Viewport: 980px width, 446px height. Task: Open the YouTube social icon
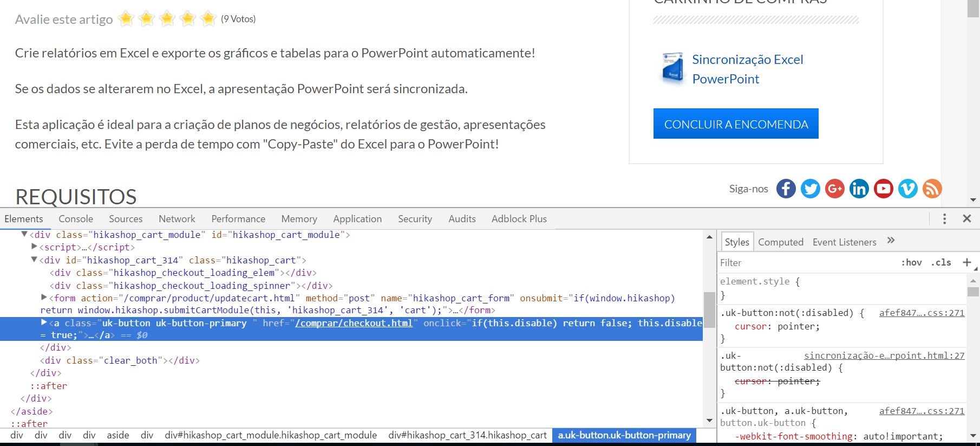(x=883, y=189)
